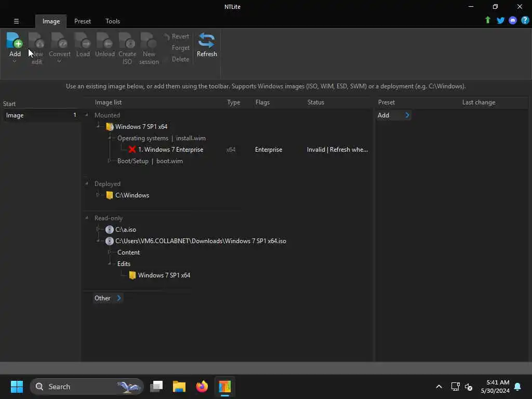The width and height of the screenshot is (532, 399).
Task: Click the Other button with arrow
Action: (x=108, y=298)
